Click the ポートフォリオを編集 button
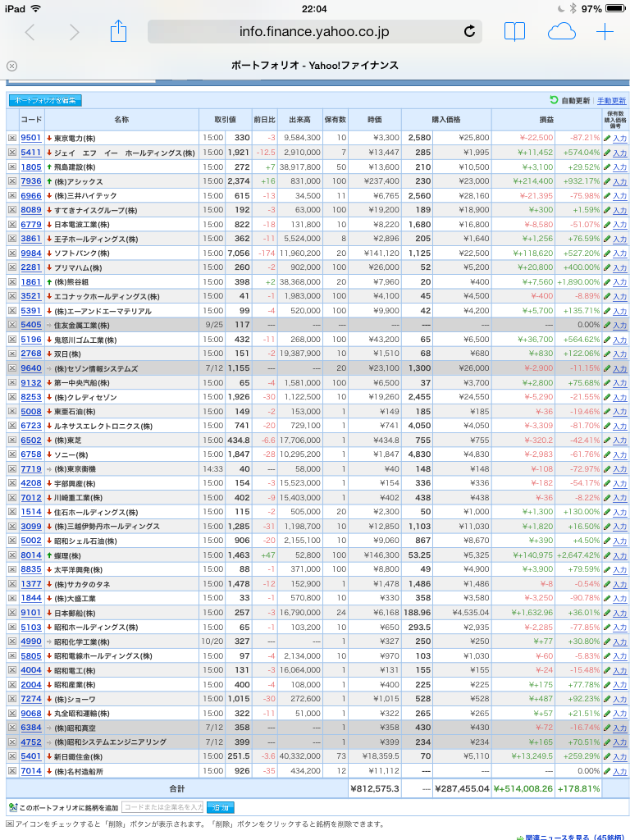This screenshot has width=630, height=840. tap(45, 100)
